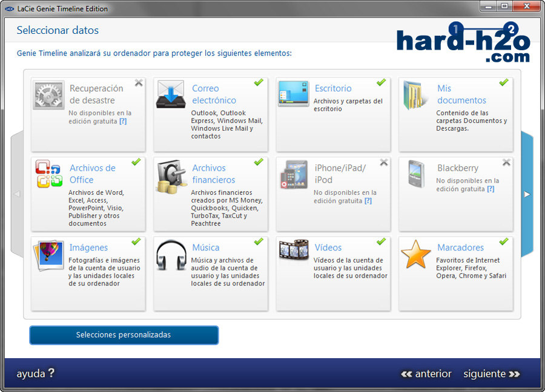
Task: Maximize the LaCie Genie Timeline window
Action: click(x=504, y=7)
